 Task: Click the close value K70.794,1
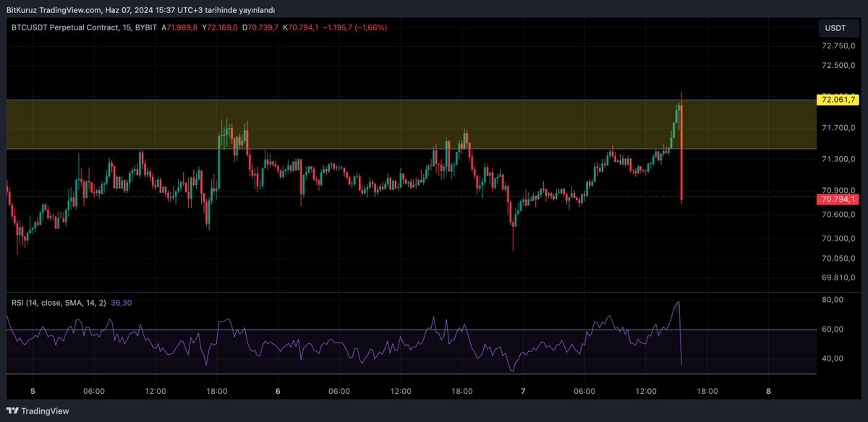302,27
